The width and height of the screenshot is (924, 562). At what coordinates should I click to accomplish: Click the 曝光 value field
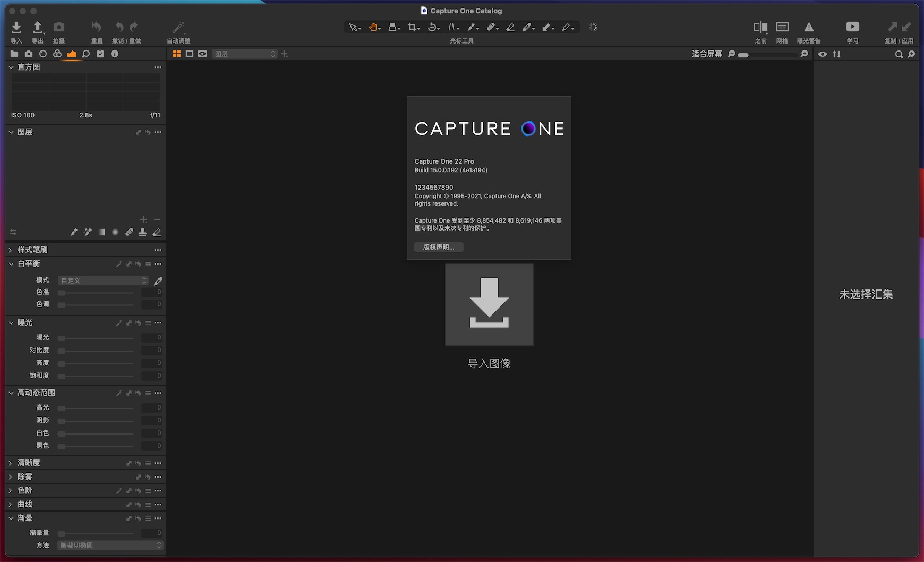(152, 338)
